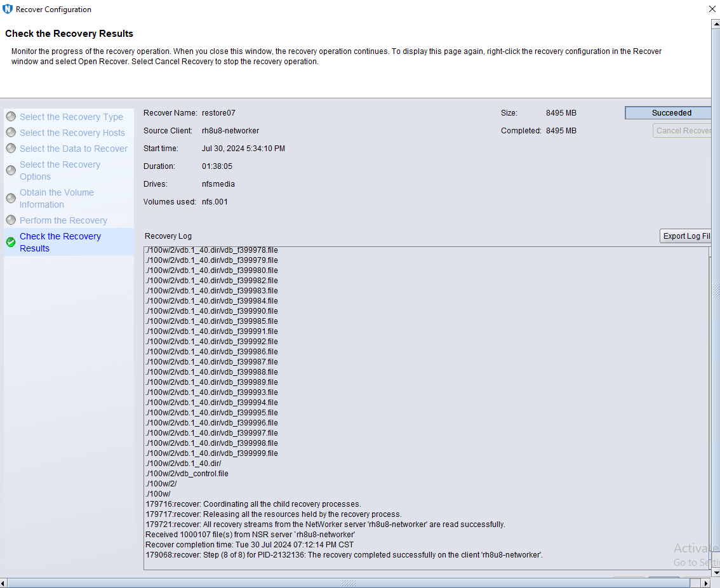Click the horizontal scrollbar thumb at bottom
The width and height of the screenshot is (720, 588).
[349, 584]
